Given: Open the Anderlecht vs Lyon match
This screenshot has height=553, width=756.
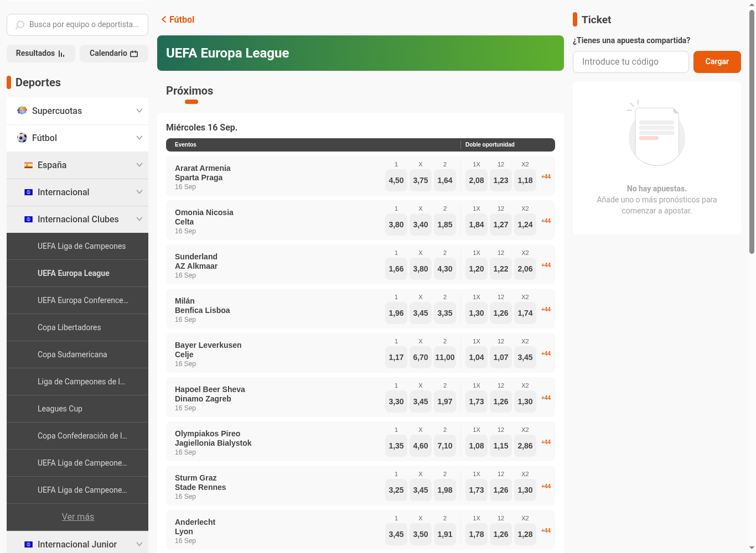Looking at the screenshot, I should pyautogui.click(x=195, y=527).
